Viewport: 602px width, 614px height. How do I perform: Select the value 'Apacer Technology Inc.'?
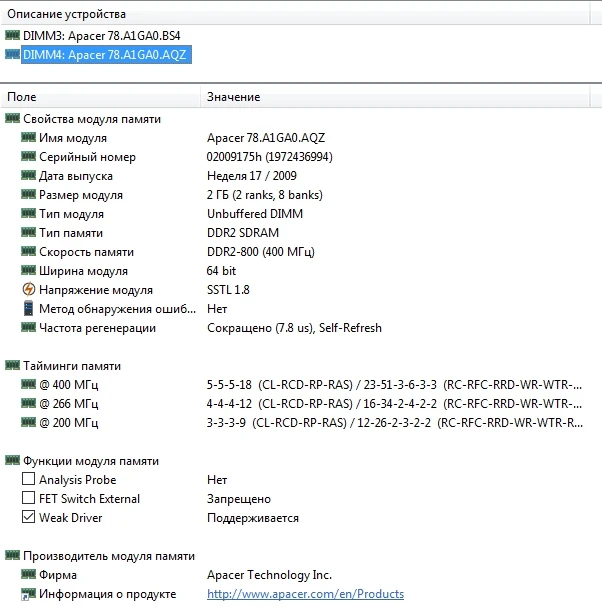point(269,575)
